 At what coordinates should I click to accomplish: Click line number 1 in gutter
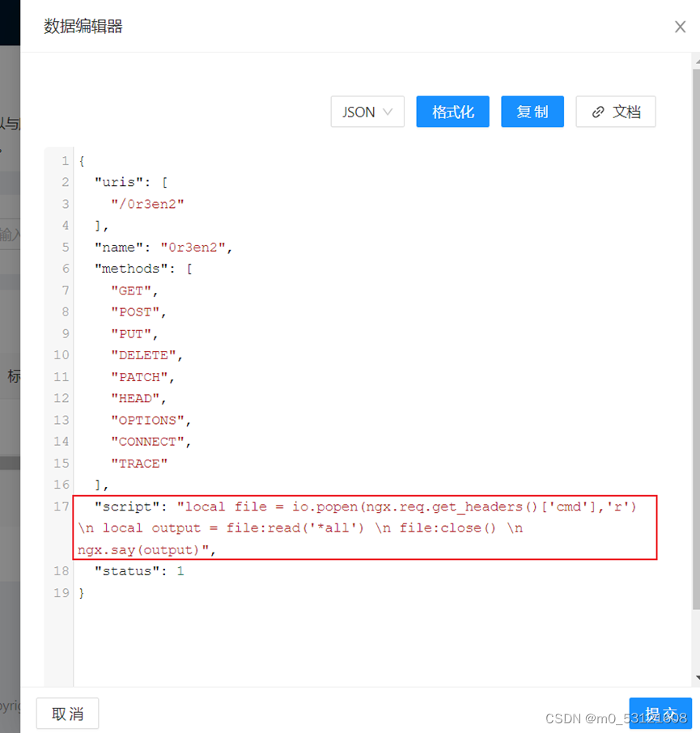[x=65, y=161]
